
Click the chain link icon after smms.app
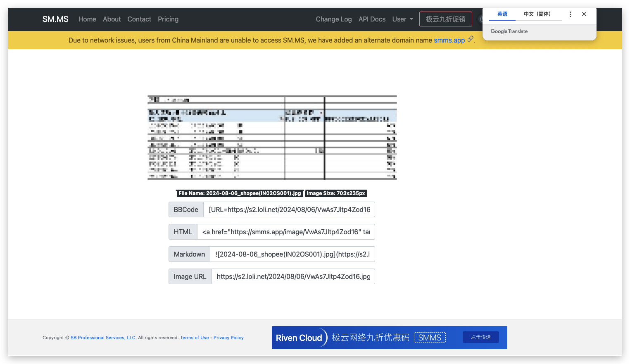[470, 39]
